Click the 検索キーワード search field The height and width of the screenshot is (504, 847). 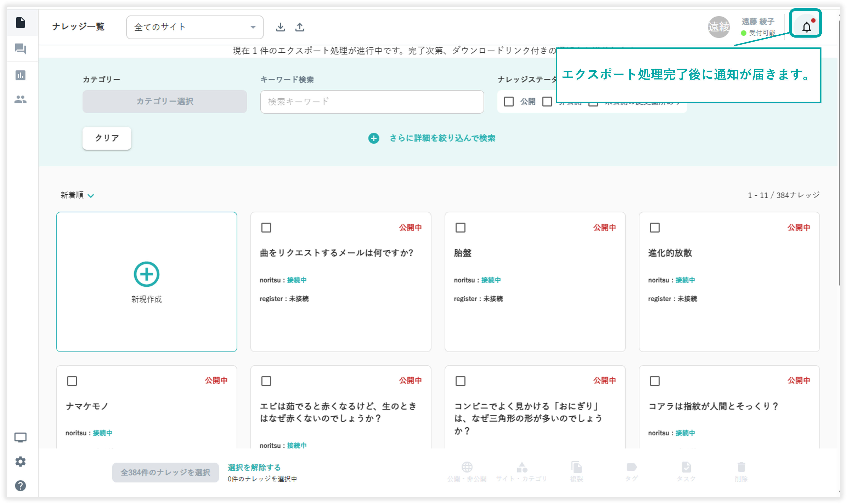click(x=372, y=102)
